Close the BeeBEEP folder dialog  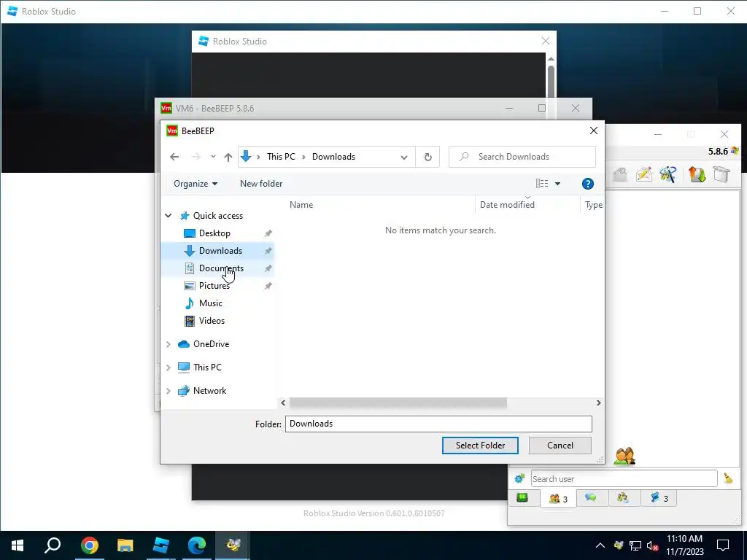click(x=594, y=131)
